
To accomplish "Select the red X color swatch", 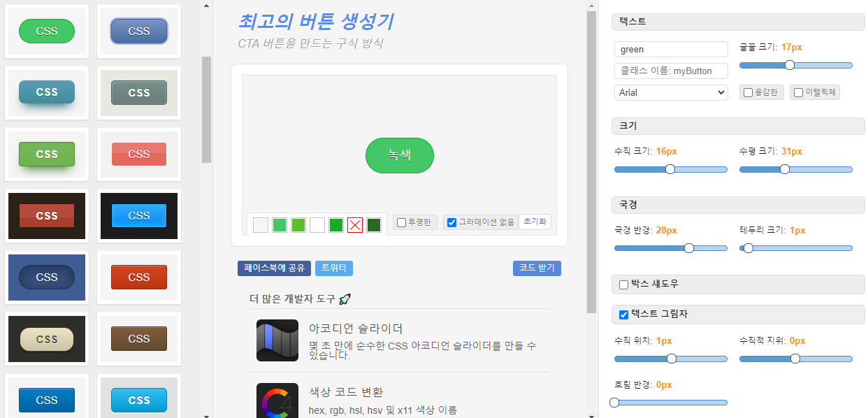I will pyautogui.click(x=354, y=225).
